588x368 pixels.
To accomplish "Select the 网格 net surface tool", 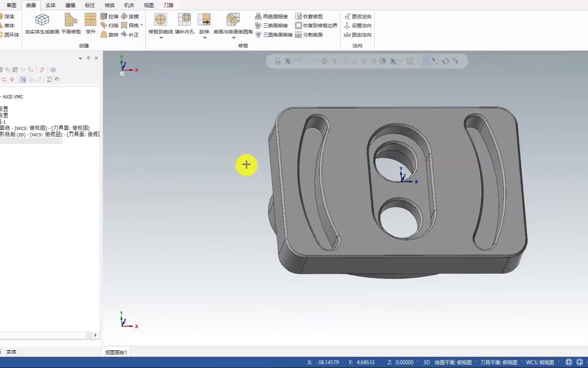I will tap(130, 26).
